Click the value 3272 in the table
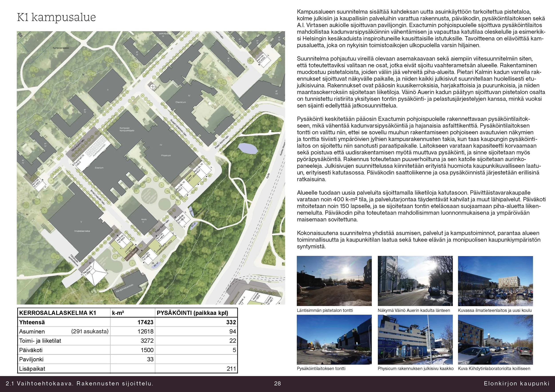The image size is (555, 392). click(147, 341)
